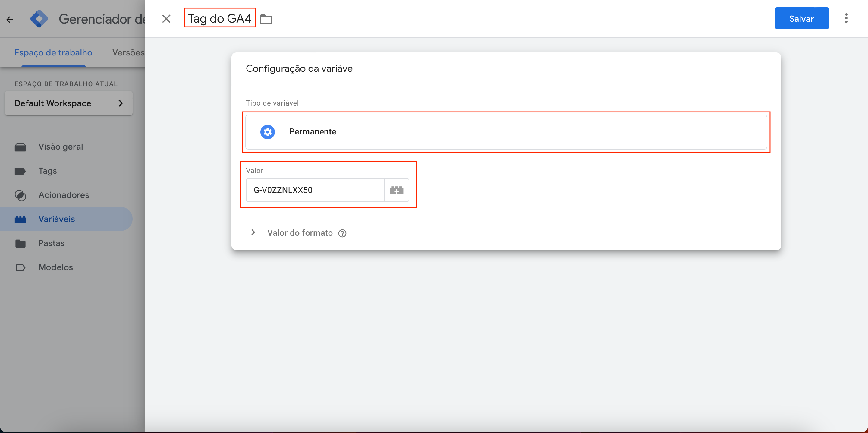Click the Tag do GA4 name input field
Image resolution: width=868 pixels, height=433 pixels.
219,18
